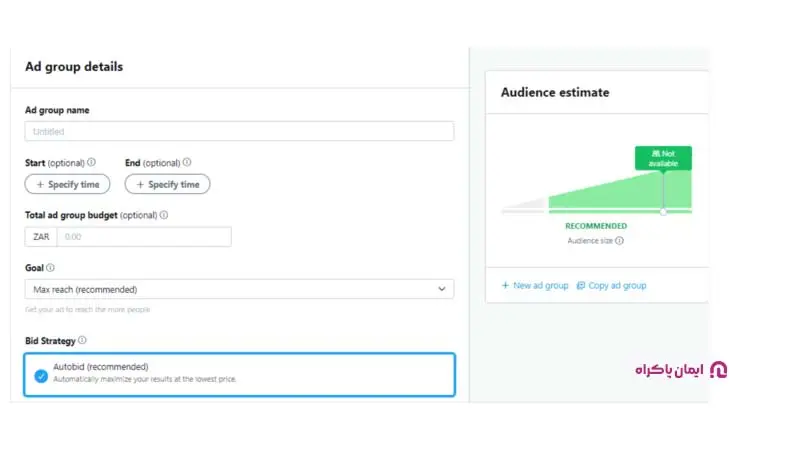Click the Audience size info icon
The width and height of the screenshot is (800, 450).
tap(620, 240)
